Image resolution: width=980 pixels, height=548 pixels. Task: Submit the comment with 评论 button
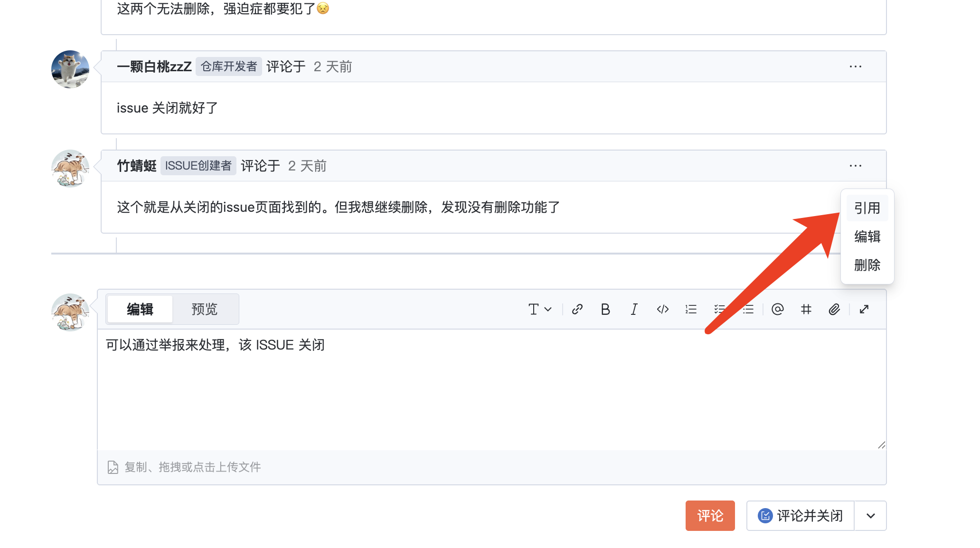[x=710, y=516]
